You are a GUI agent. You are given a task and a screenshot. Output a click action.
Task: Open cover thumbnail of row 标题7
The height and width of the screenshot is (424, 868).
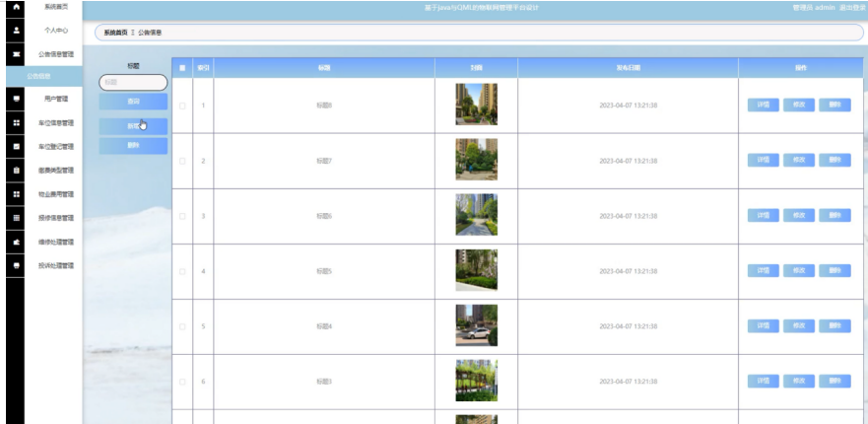476,160
